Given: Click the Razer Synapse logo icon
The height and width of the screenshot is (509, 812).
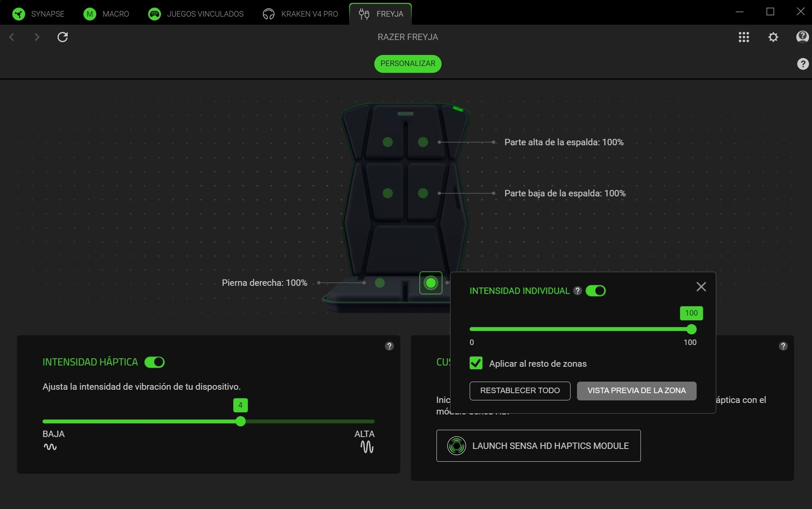Looking at the screenshot, I should 19,14.
